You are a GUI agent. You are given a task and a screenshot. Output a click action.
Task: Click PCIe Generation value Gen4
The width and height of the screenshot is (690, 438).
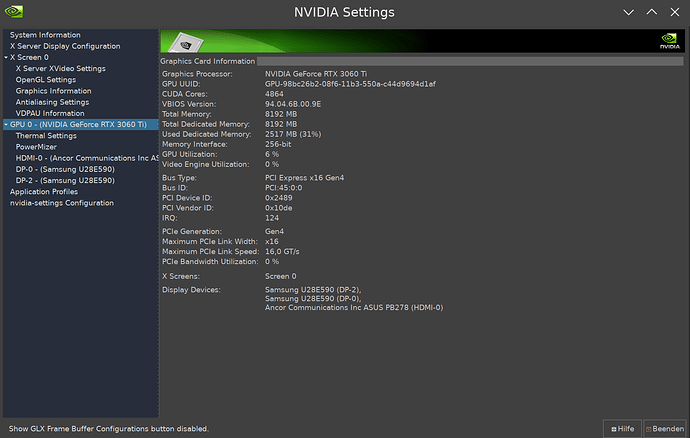[274, 232]
